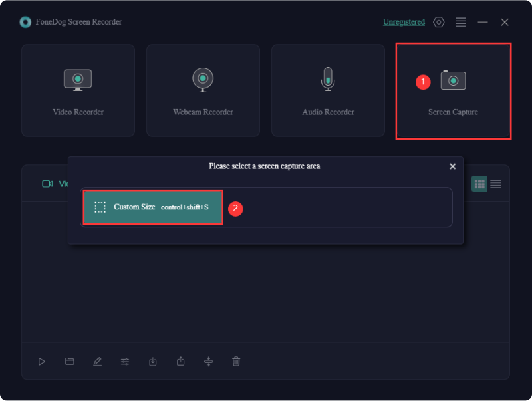Open the Screen Capture mode
This screenshot has width=532, height=401.
click(454, 90)
